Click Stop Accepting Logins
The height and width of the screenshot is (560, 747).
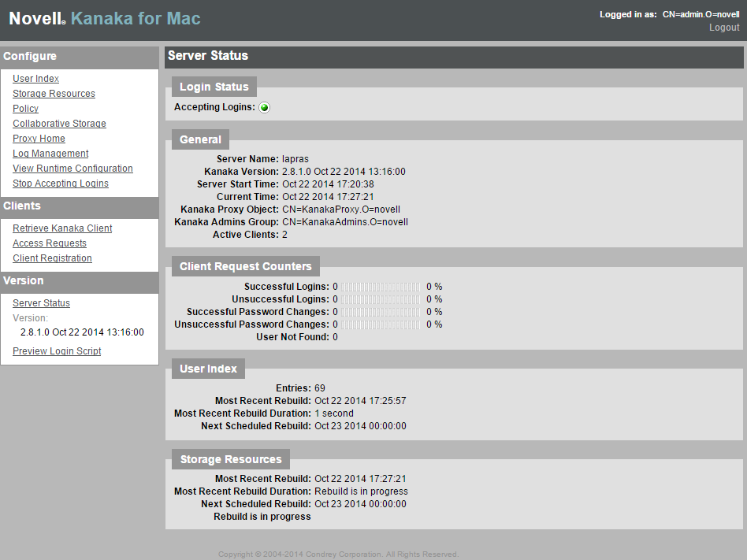61,184
